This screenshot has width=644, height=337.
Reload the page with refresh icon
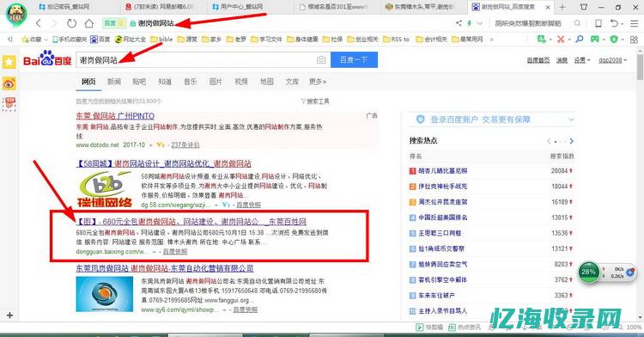[x=71, y=23]
